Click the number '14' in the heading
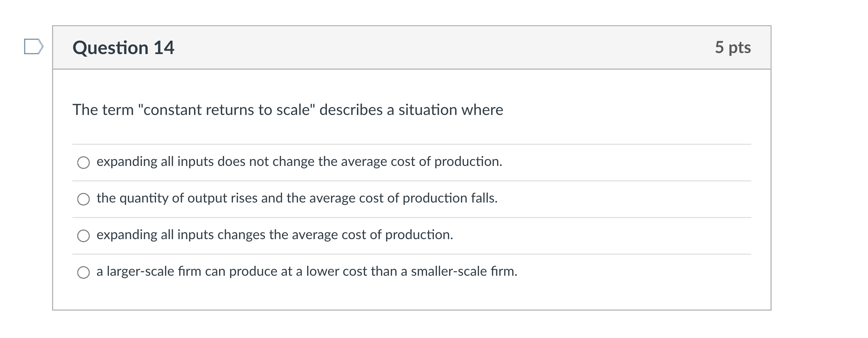Screen dimensions: 868x338 tap(164, 48)
